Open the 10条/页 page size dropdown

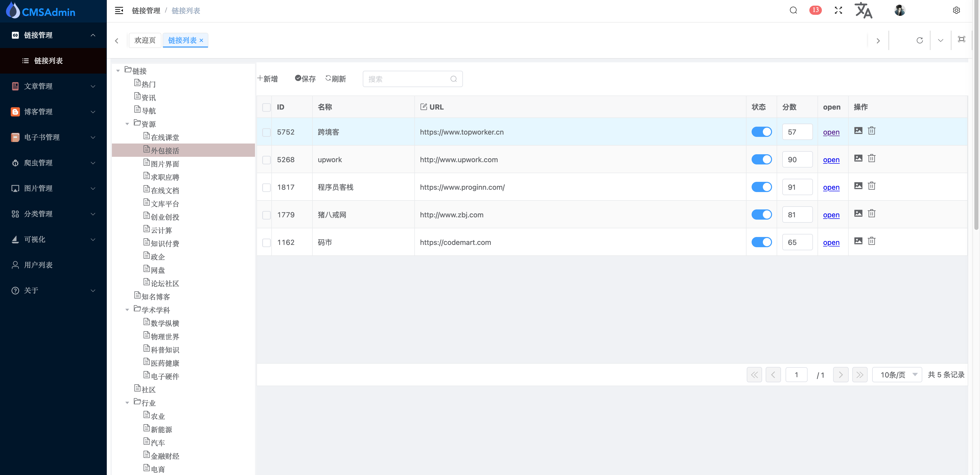tap(897, 375)
